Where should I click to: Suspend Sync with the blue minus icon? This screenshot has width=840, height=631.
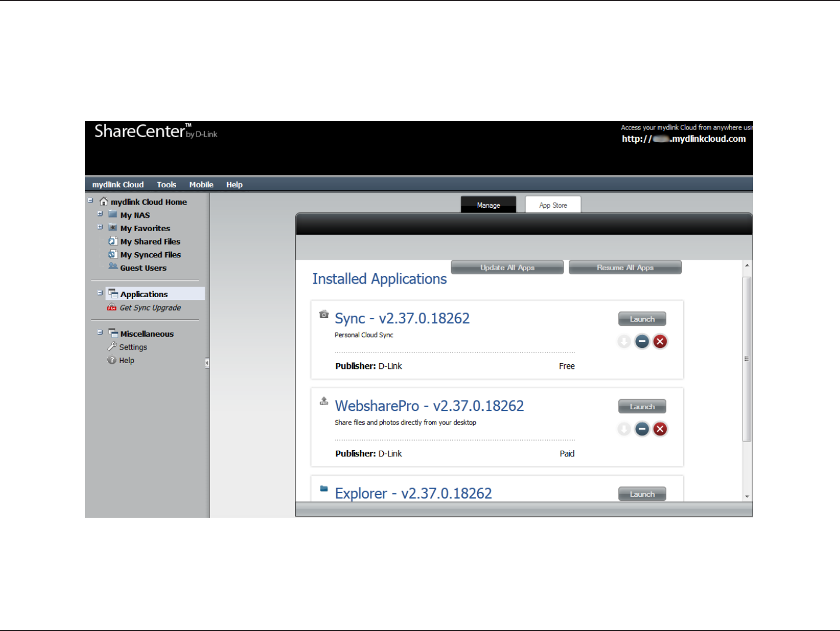point(642,341)
